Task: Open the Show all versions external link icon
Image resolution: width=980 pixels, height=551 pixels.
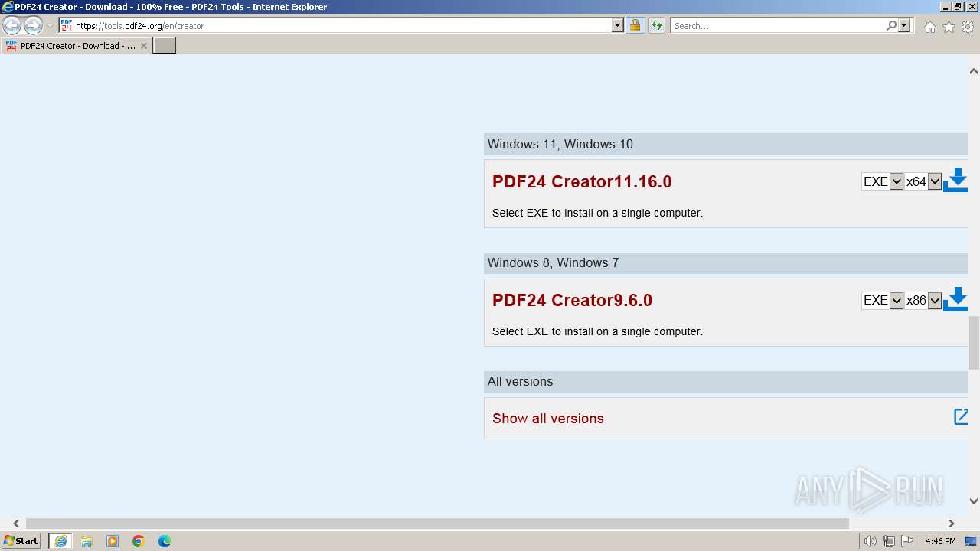Action: (961, 417)
